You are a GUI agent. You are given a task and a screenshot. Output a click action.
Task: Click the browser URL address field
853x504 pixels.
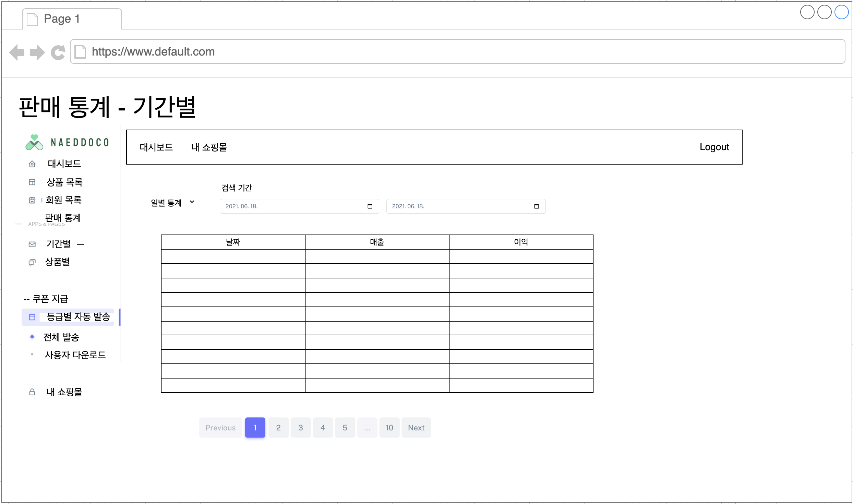point(446,51)
